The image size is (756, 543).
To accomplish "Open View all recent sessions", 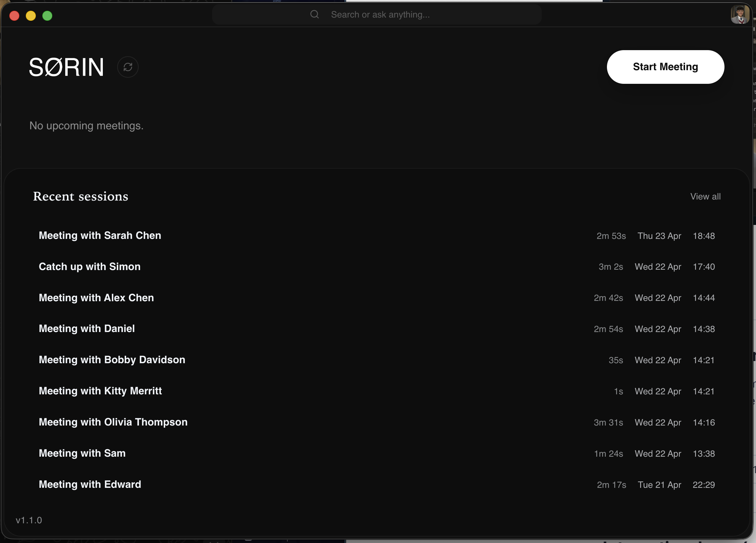I will pos(705,197).
